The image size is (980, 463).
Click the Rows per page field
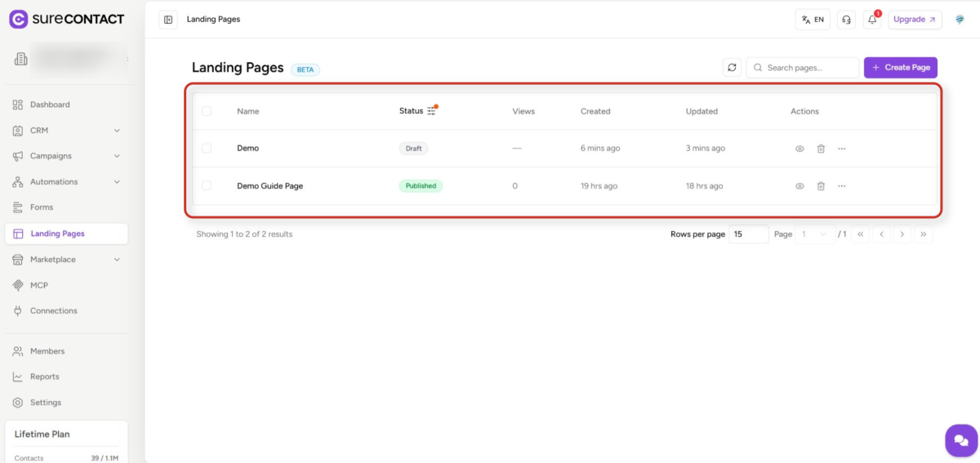[x=749, y=234]
